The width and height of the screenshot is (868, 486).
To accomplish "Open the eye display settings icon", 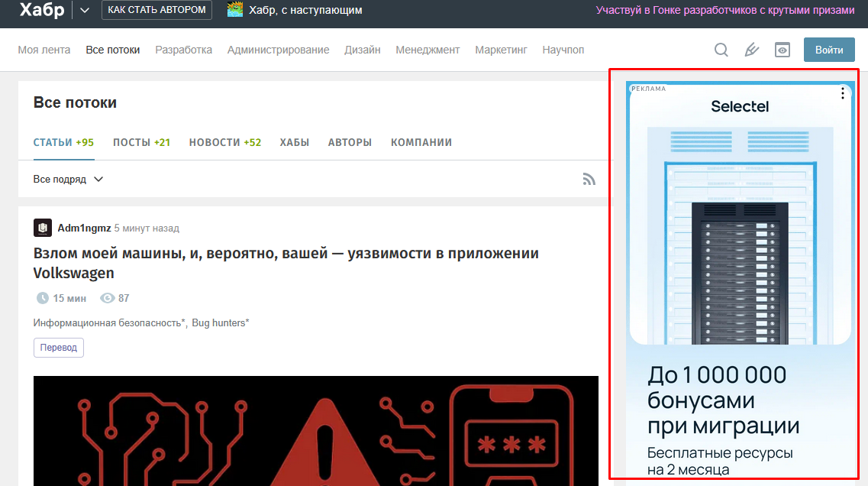I will [x=782, y=50].
